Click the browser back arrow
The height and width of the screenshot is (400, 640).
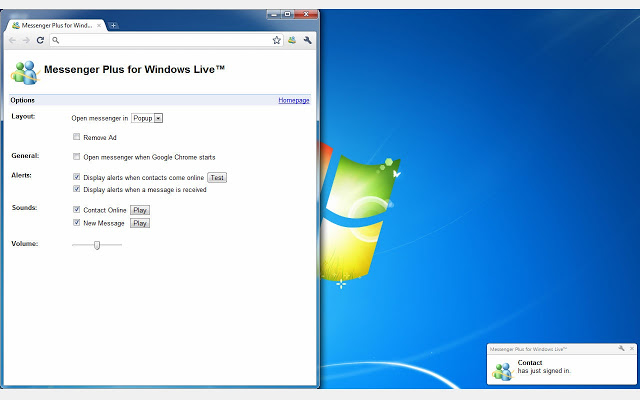click(x=13, y=40)
